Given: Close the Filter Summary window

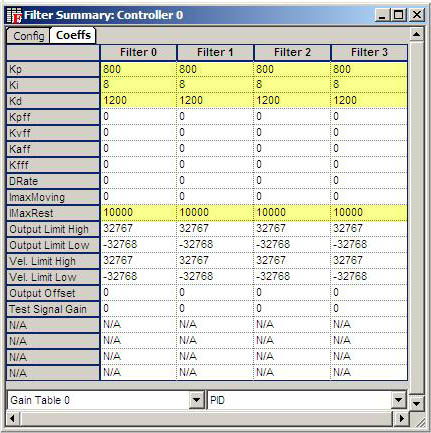Looking at the screenshot, I should coord(417,15).
